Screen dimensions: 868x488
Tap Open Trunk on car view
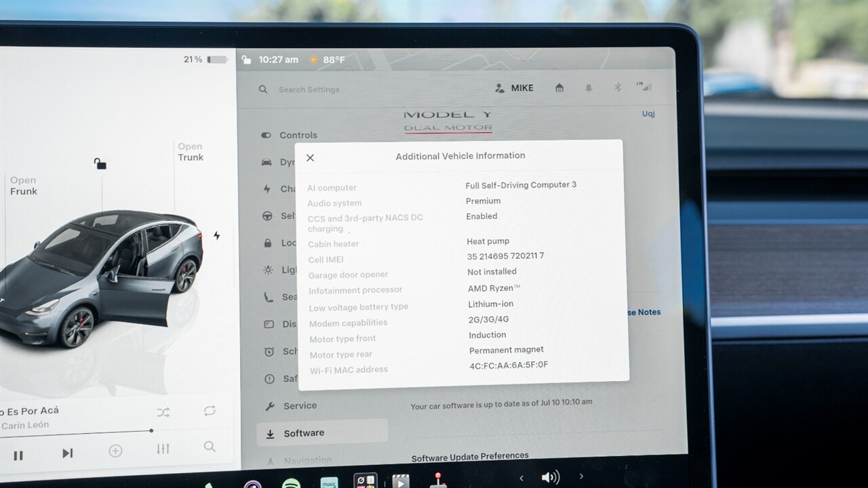191,152
